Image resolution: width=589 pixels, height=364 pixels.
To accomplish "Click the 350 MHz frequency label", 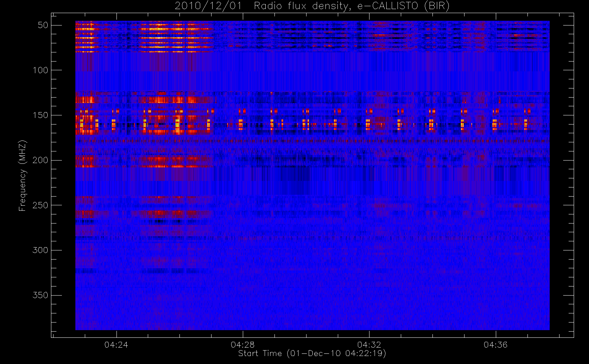I will (x=40, y=295).
